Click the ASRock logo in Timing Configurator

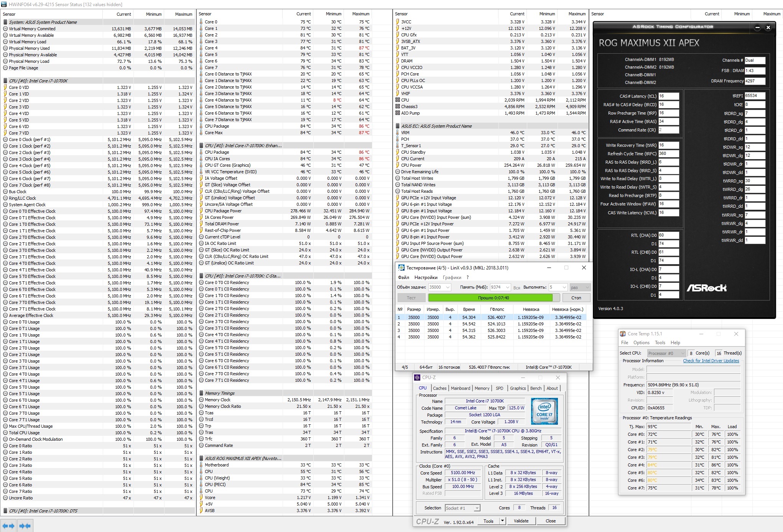click(x=706, y=288)
